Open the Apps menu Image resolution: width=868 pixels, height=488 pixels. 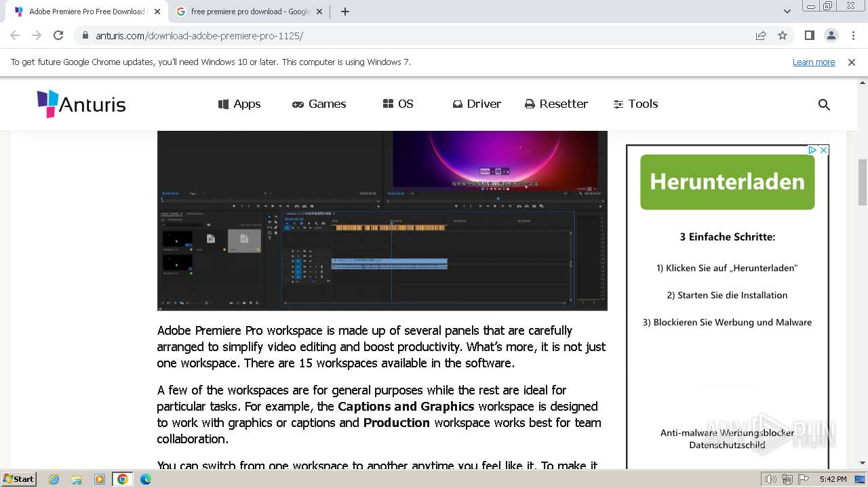(239, 104)
